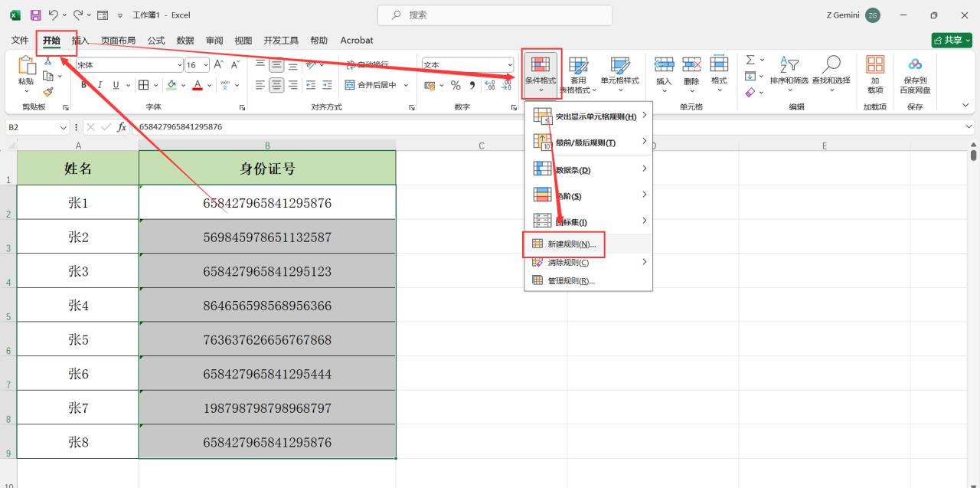980x488 pixels.
Task: Click the Decrease Indent icon
Action: coord(312,85)
